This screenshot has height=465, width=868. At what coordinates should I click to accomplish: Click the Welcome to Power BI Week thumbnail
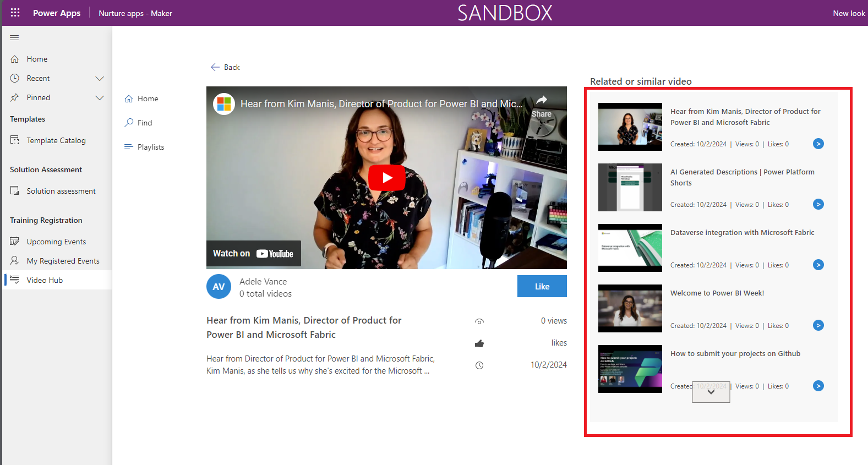tap(630, 308)
